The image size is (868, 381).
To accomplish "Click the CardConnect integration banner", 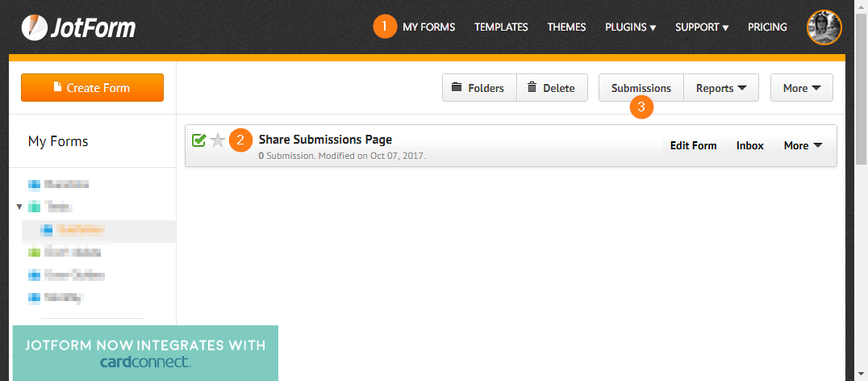I will pyautogui.click(x=145, y=353).
